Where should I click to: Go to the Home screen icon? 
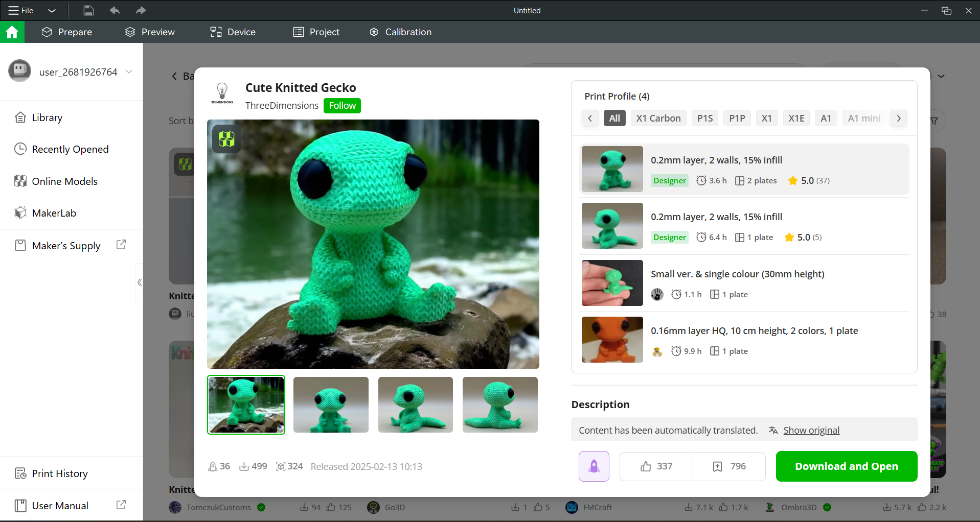[x=12, y=32]
